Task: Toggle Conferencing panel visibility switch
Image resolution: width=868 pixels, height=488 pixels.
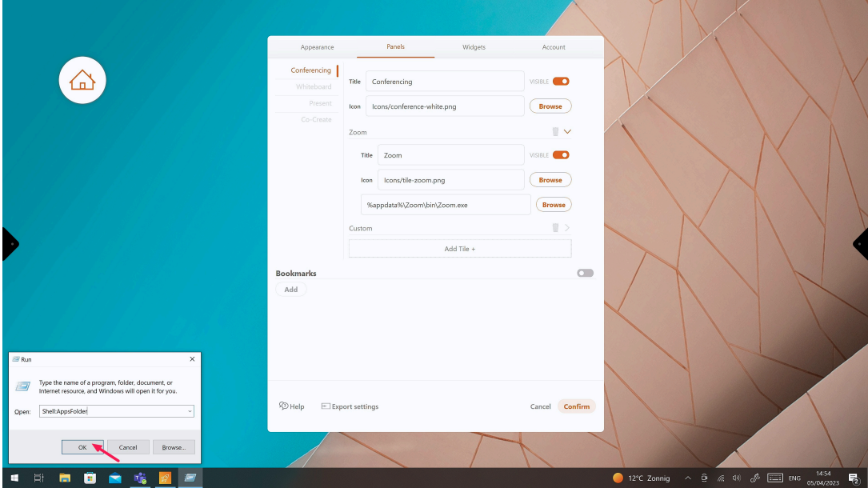Action: (x=561, y=81)
